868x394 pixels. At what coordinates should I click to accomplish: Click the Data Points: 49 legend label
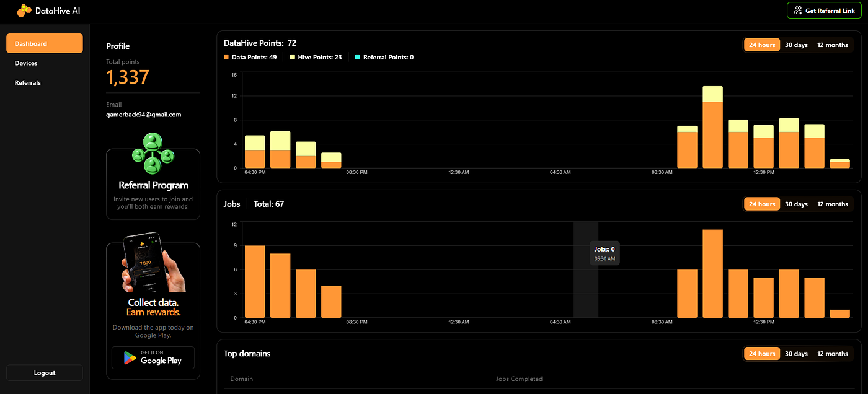pos(254,57)
